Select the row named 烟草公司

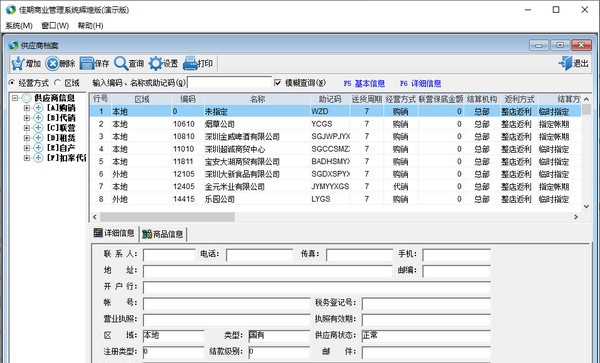click(x=336, y=124)
